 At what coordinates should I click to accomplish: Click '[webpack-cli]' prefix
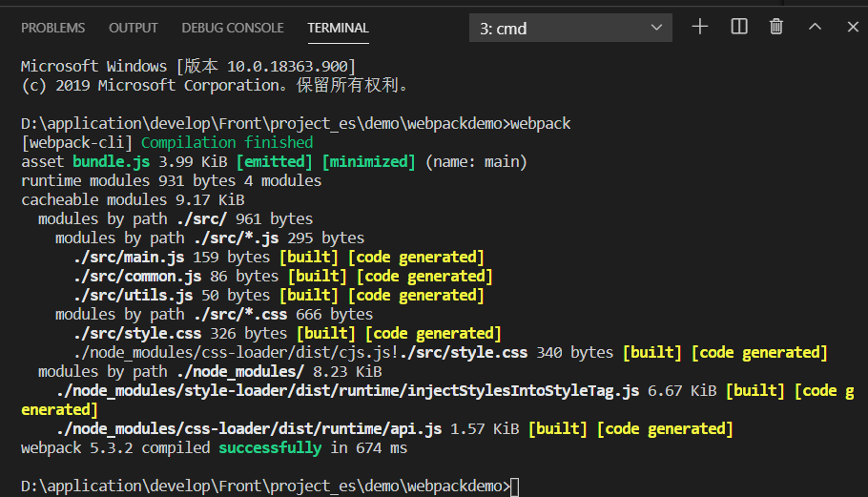coord(77,143)
